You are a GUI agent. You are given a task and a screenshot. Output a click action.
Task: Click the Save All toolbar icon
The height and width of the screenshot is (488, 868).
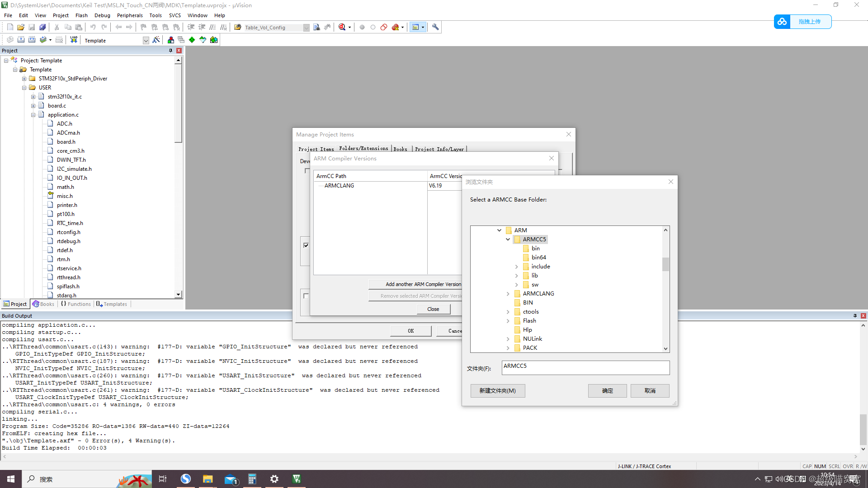click(42, 27)
